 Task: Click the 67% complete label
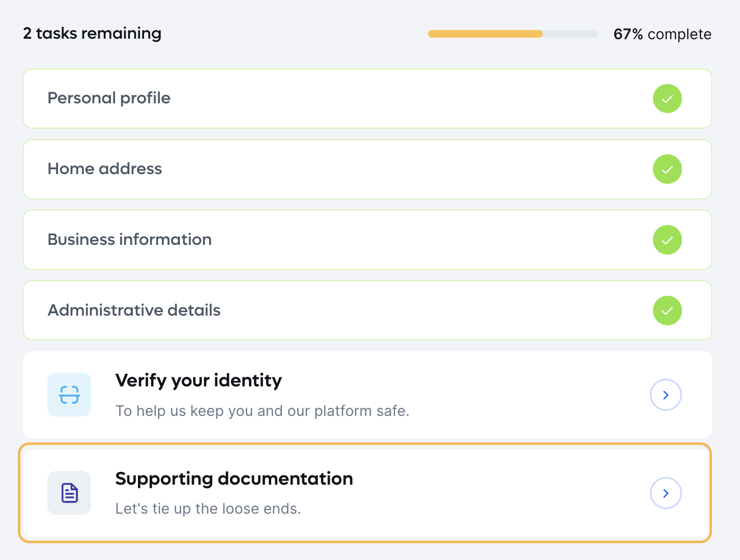click(x=662, y=34)
